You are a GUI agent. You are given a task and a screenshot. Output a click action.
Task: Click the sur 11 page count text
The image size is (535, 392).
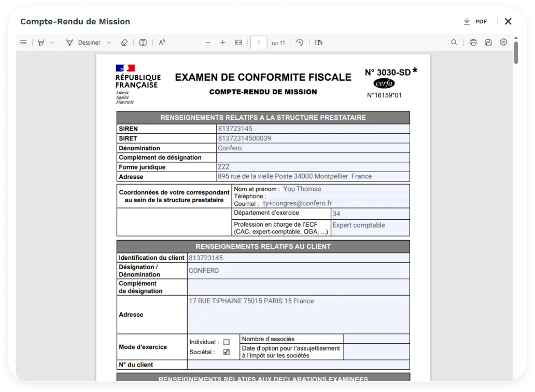278,43
